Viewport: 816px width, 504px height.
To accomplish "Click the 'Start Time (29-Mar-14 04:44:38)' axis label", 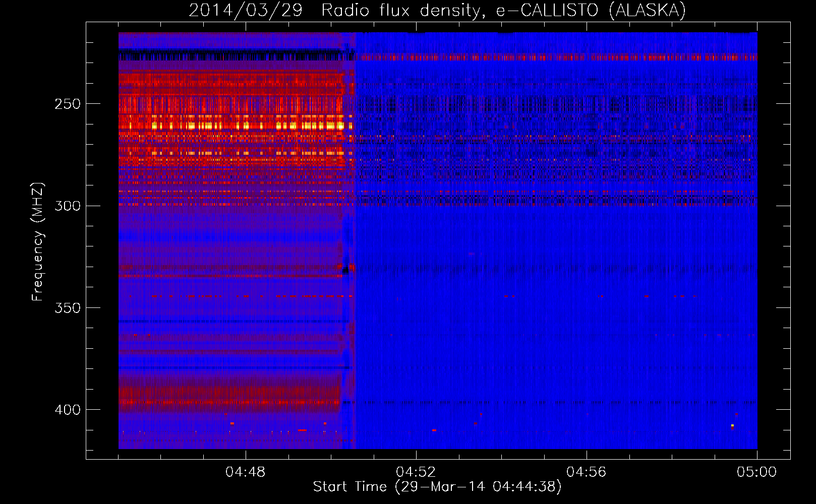I will [x=437, y=487].
